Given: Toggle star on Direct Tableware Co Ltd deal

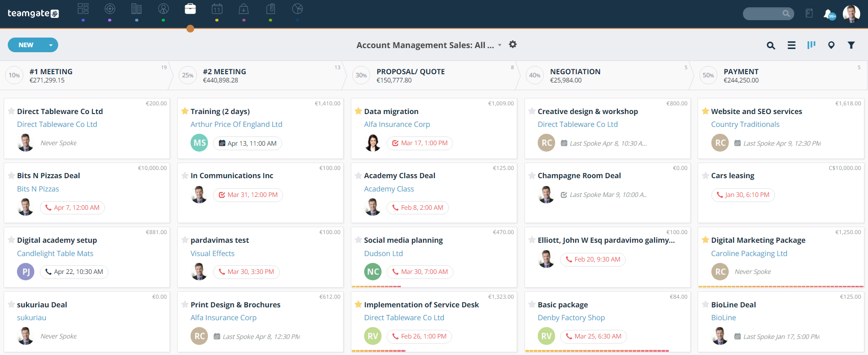Looking at the screenshot, I should [x=11, y=111].
